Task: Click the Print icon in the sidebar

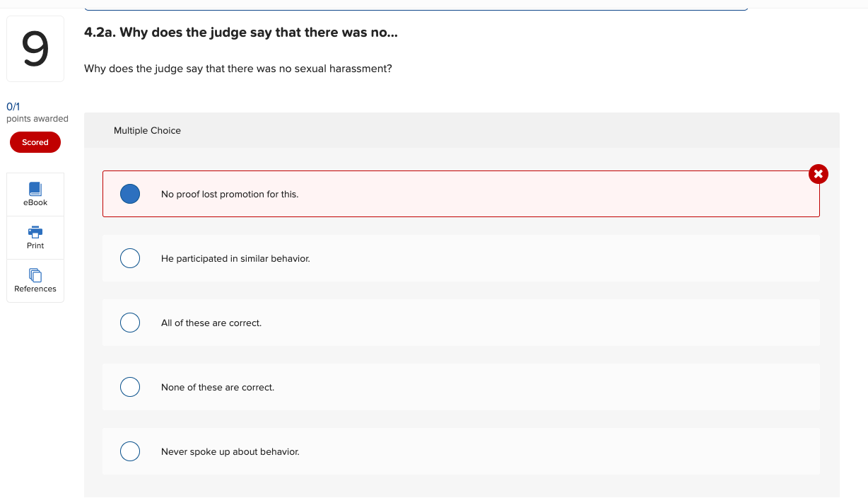Action: (x=35, y=237)
